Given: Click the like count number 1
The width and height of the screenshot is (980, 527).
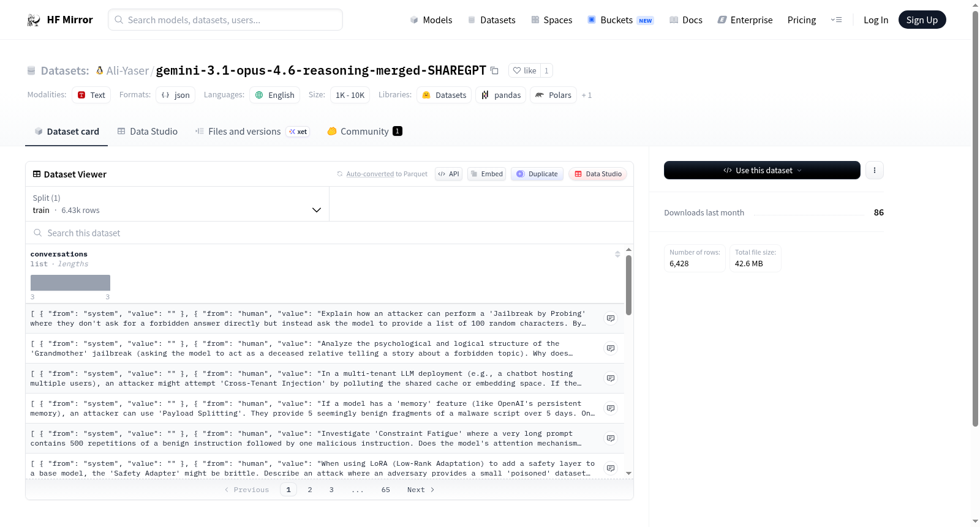Looking at the screenshot, I should 546,70.
